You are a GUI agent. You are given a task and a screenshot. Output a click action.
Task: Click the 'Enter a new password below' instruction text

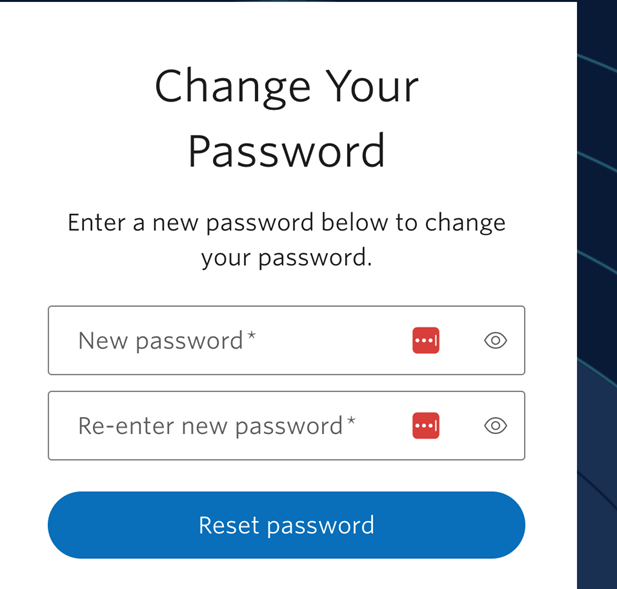tap(286, 222)
